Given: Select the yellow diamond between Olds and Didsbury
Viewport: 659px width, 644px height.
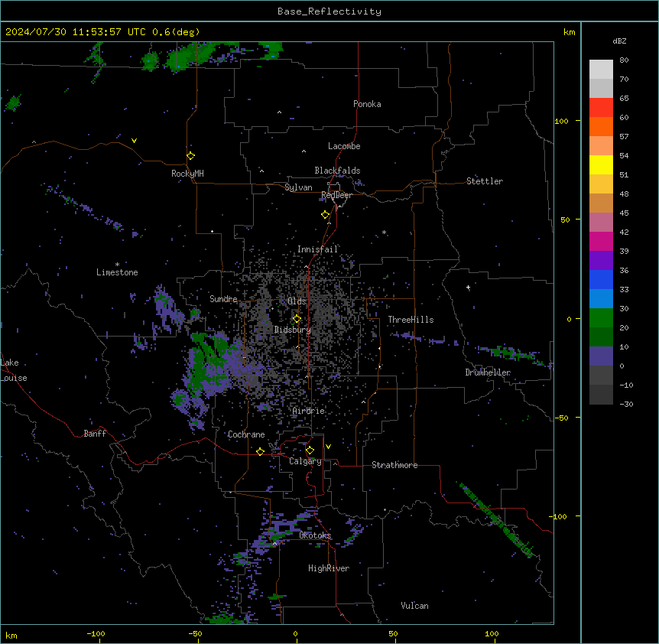Looking at the screenshot, I should point(297,319).
